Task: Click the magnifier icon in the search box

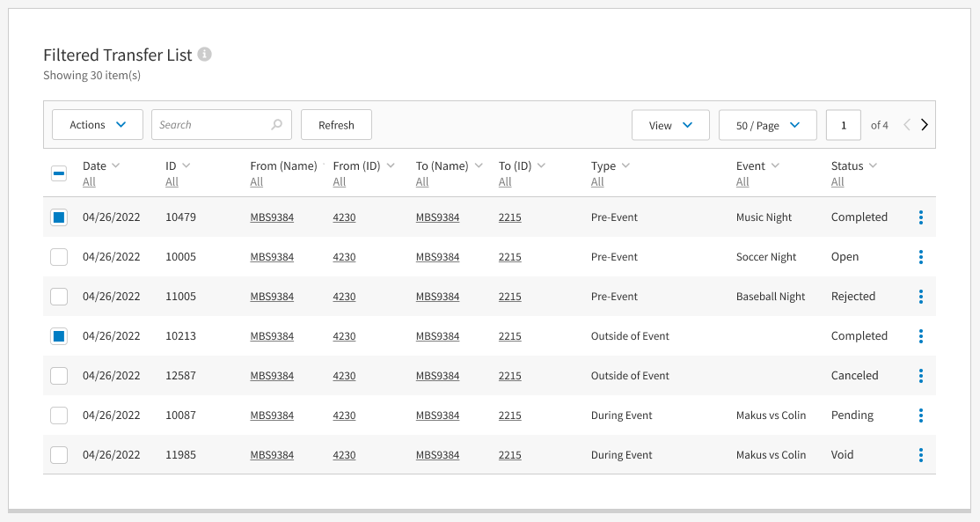Action: tap(277, 124)
